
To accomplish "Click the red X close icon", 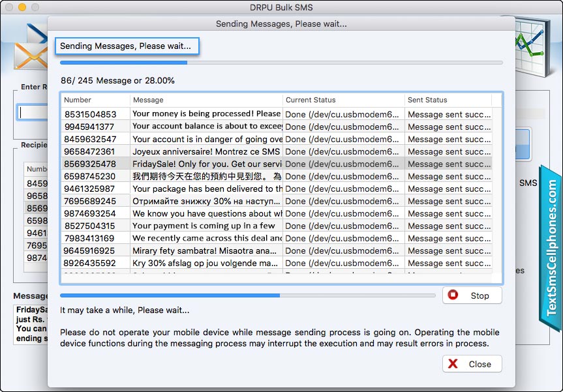I will (453, 364).
